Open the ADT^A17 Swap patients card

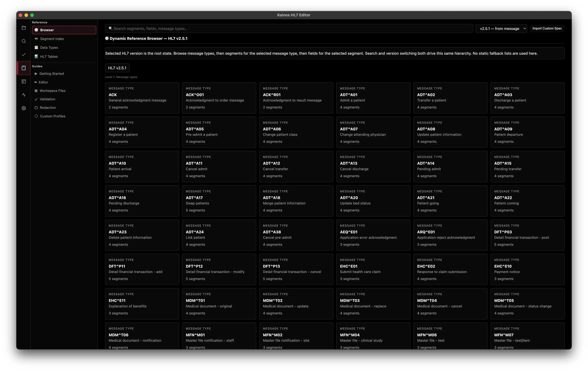point(219,201)
